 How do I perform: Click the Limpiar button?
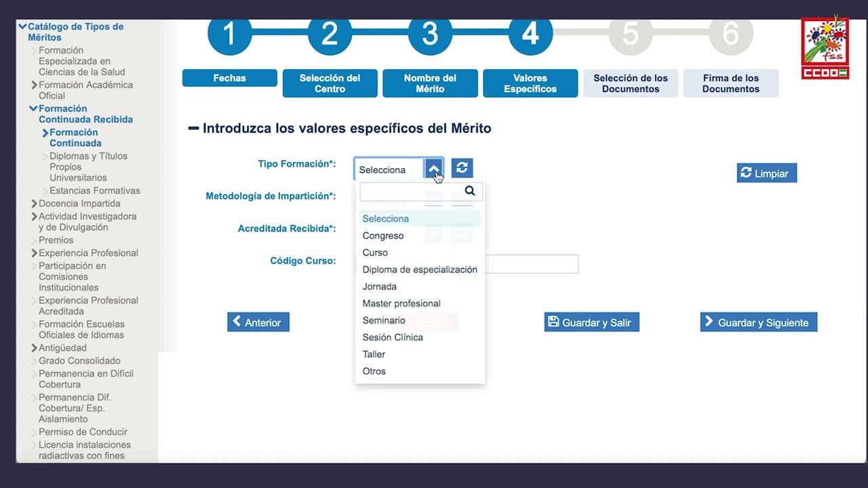tap(767, 173)
